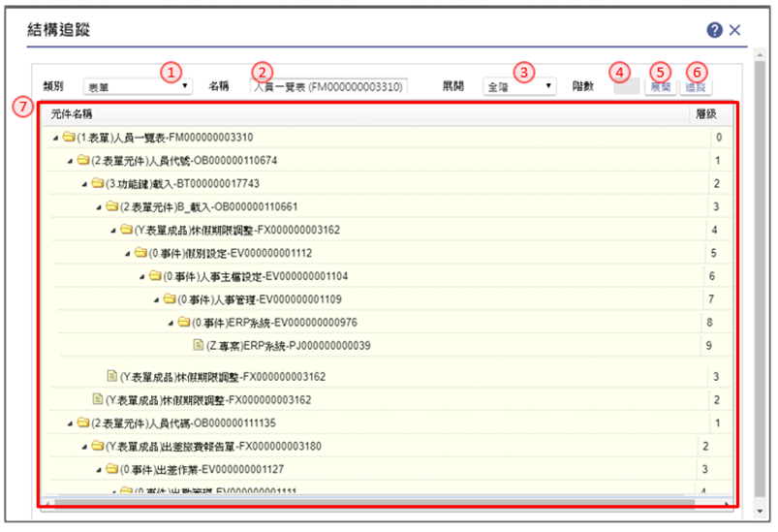Open the 展開 dropdown showing 全階
This screenshot has width=778, height=532.
tap(519, 87)
